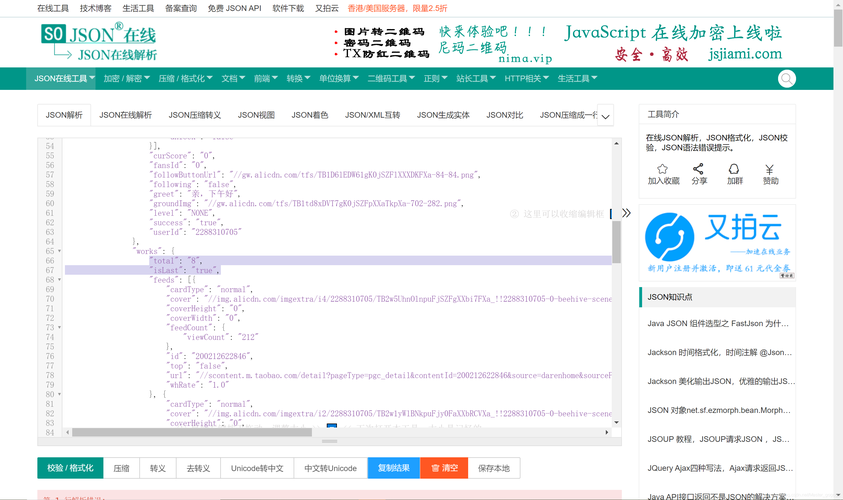Click the jsjiami.com banner ad
Screen dimensions: 843x500
pyautogui.click(x=673, y=42)
